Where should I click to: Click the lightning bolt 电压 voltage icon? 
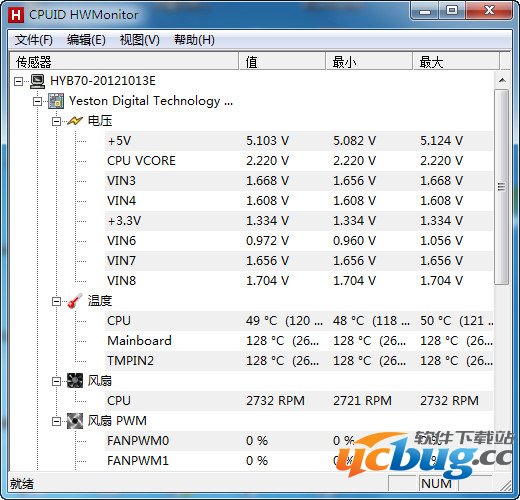tap(75, 121)
